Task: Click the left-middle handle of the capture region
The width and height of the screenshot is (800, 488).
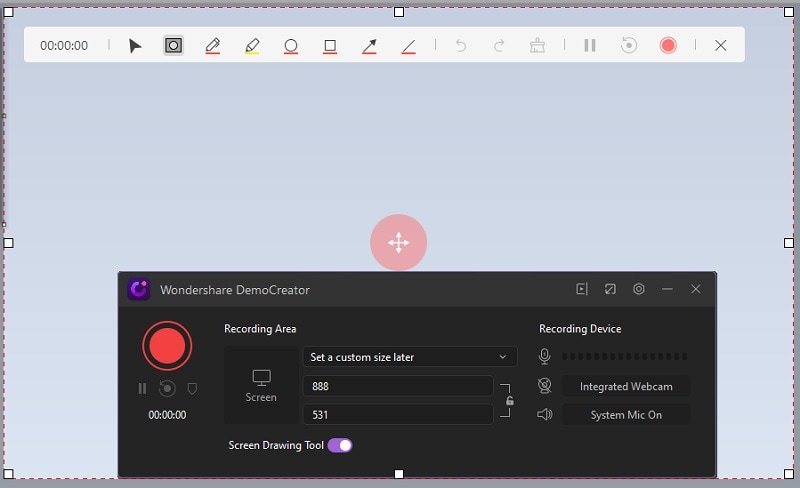Action: tap(9, 243)
